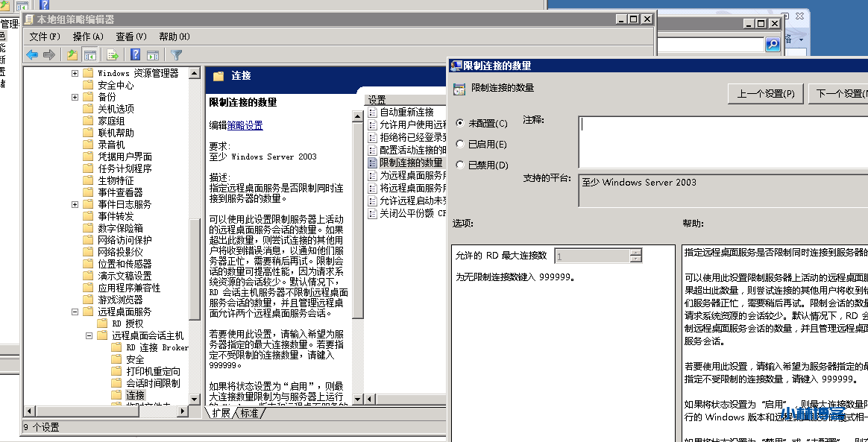The height and width of the screenshot is (442, 868).
Task: Click the 上一个设置(P) button
Action: coord(765,93)
